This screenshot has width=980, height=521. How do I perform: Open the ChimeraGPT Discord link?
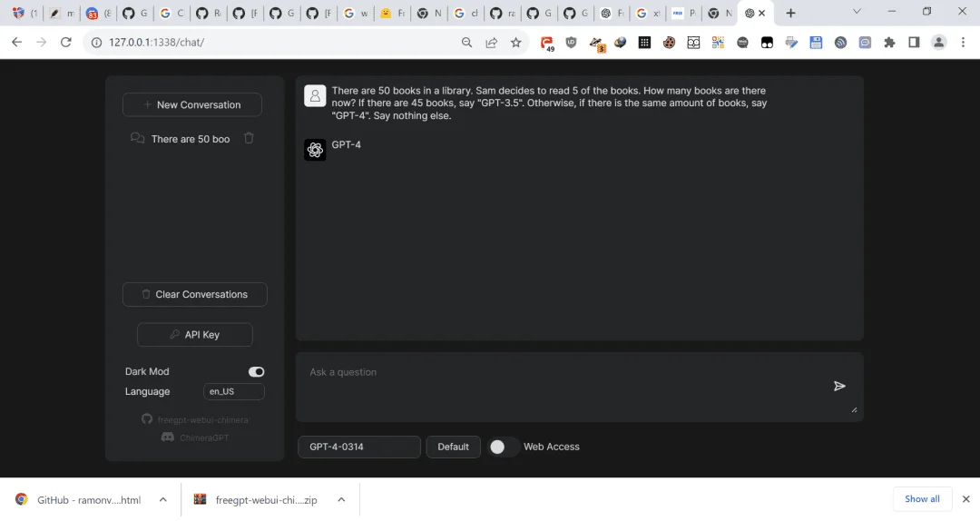coord(195,437)
